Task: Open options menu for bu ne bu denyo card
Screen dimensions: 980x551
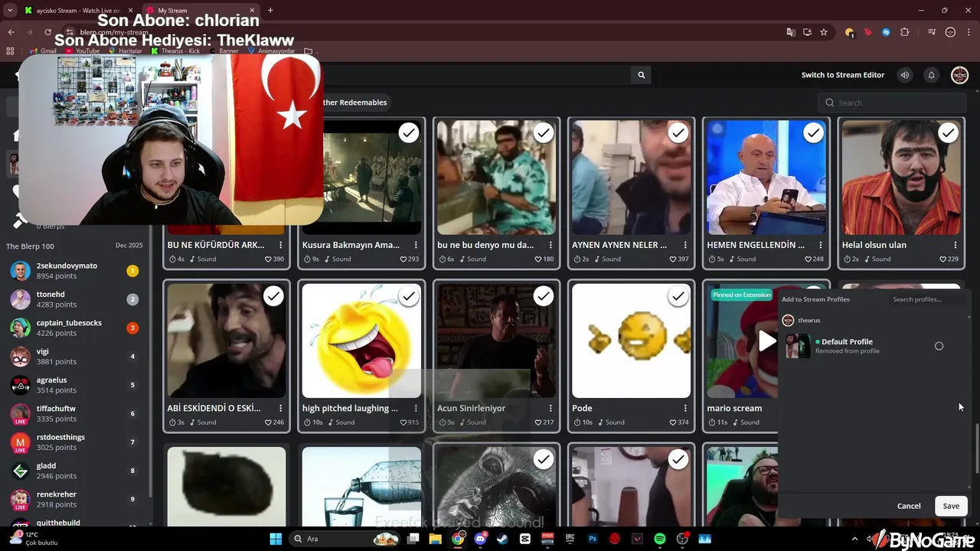Action: click(550, 245)
